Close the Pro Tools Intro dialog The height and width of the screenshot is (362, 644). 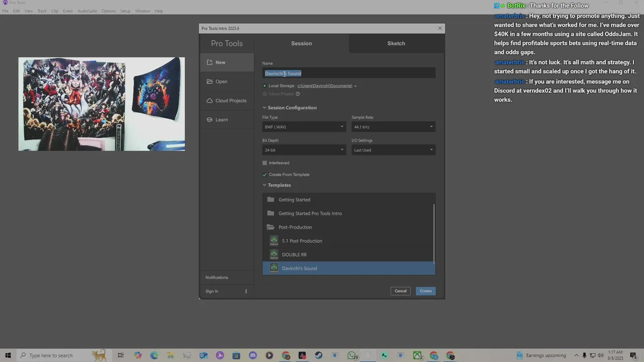440,28
